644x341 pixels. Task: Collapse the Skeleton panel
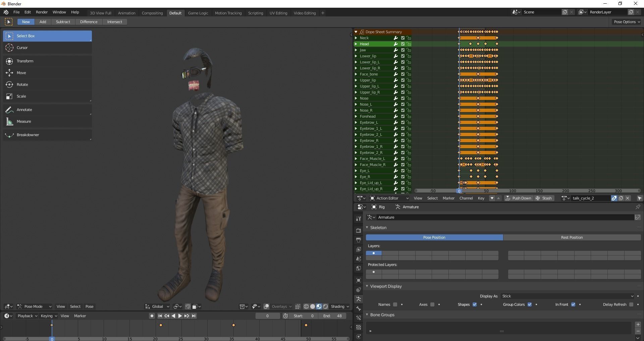tap(367, 227)
